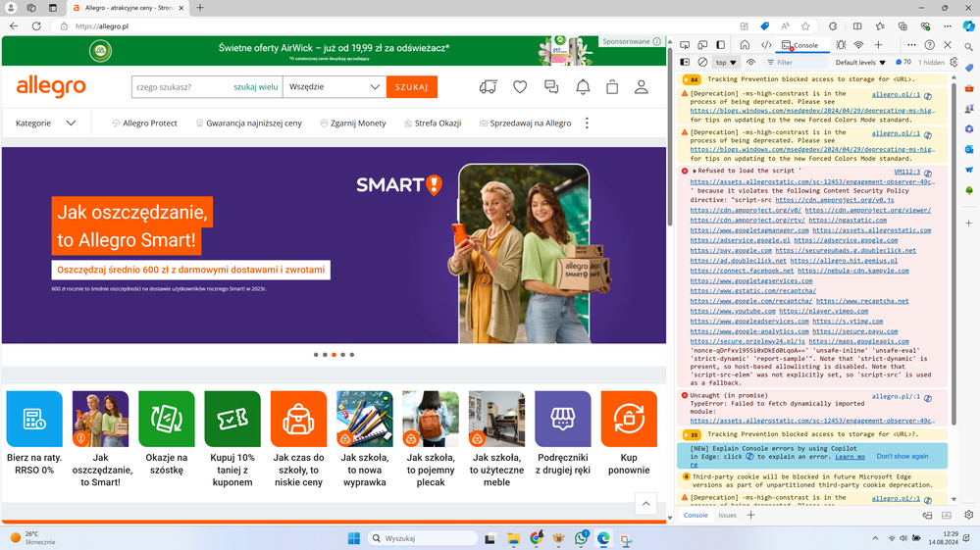The image size is (980, 550).
Task: Select the inspect element tool in DevTools
Action: (685, 45)
